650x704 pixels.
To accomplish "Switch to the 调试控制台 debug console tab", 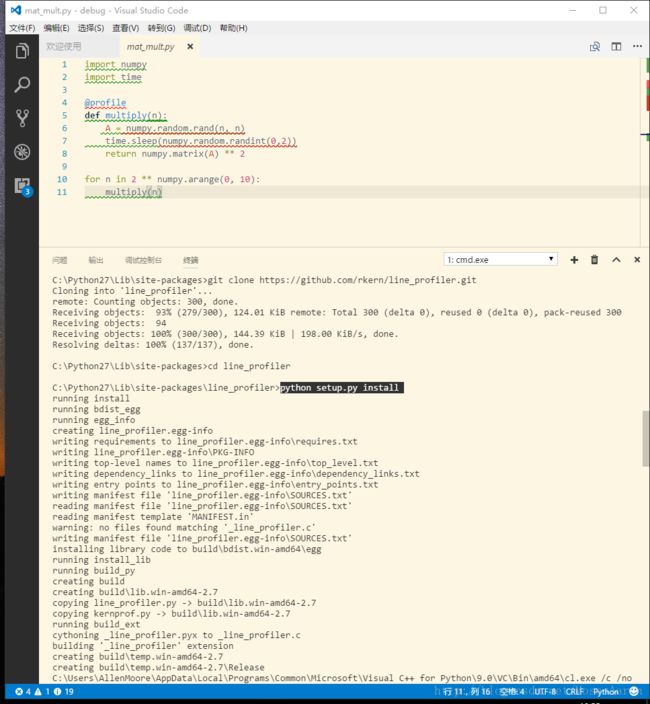I will pos(143,260).
